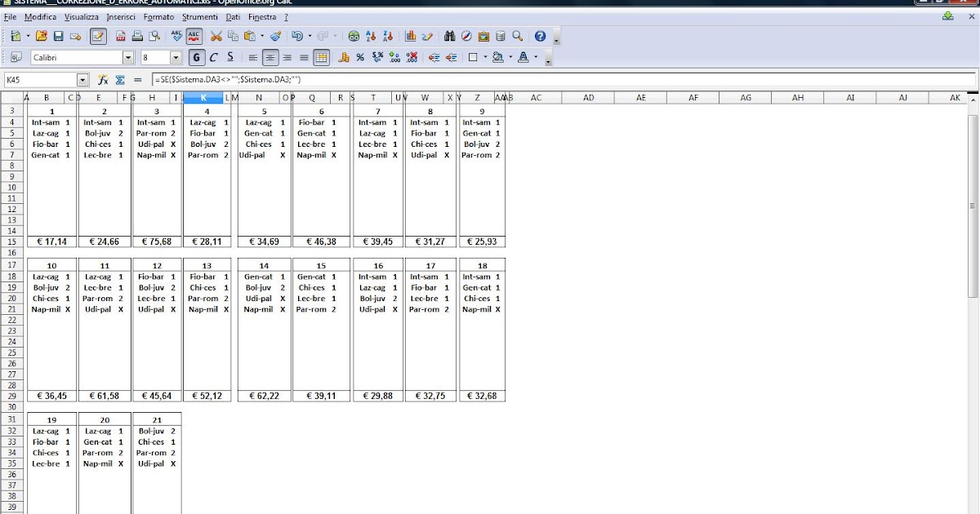This screenshot has height=514, width=980.
Task: Toggle Edit File mode
Action: (x=98, y=36)
